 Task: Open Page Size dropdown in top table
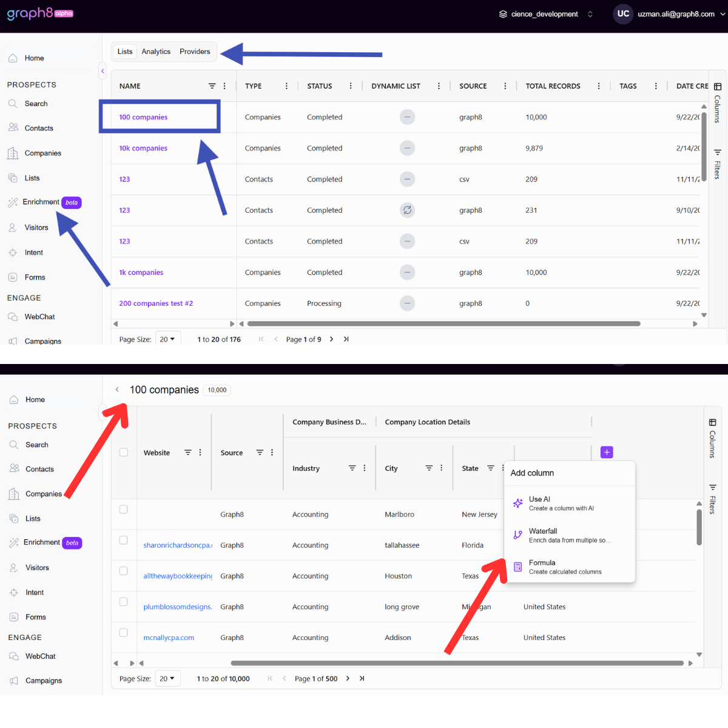point(168,339)
